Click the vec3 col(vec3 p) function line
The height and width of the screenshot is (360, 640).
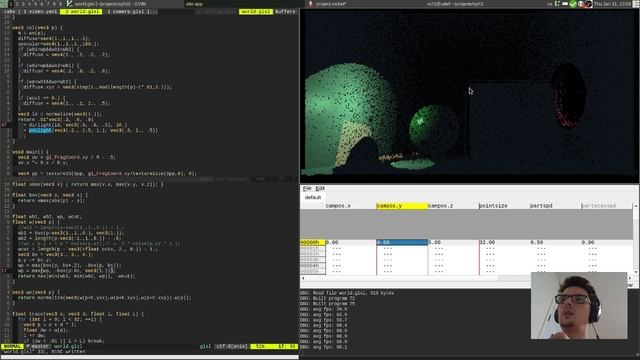tap(38, 28)
